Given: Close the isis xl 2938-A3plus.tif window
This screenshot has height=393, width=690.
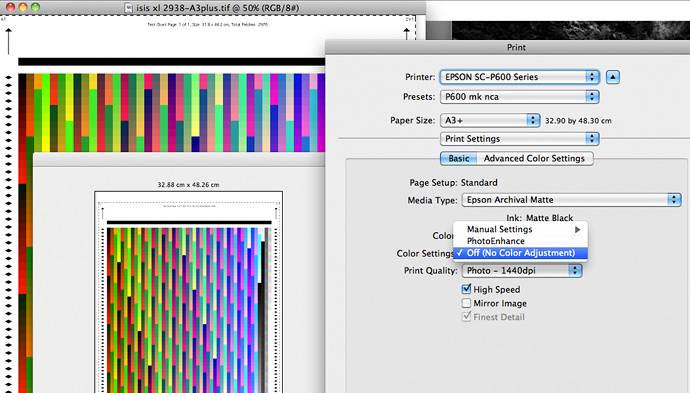Looking at the screenshot, I should pyautogui.click(x=10, y=7).
